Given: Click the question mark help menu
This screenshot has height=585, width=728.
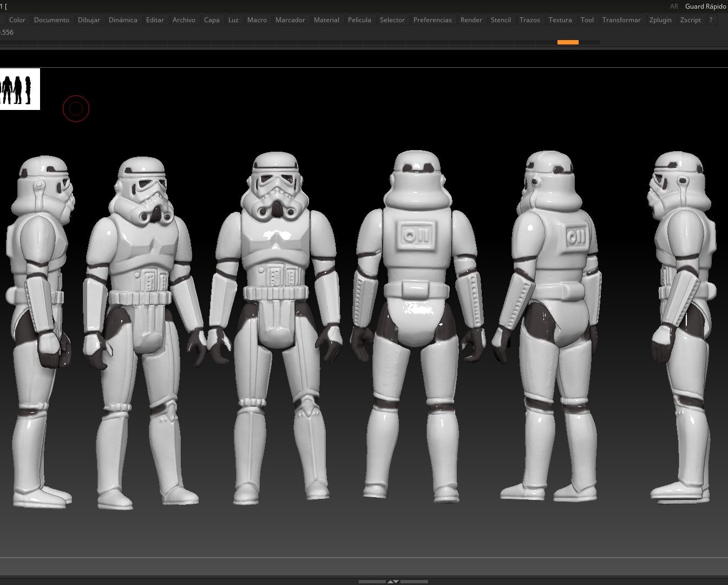Looking at the screenshot, I should [x=711, y=20].
